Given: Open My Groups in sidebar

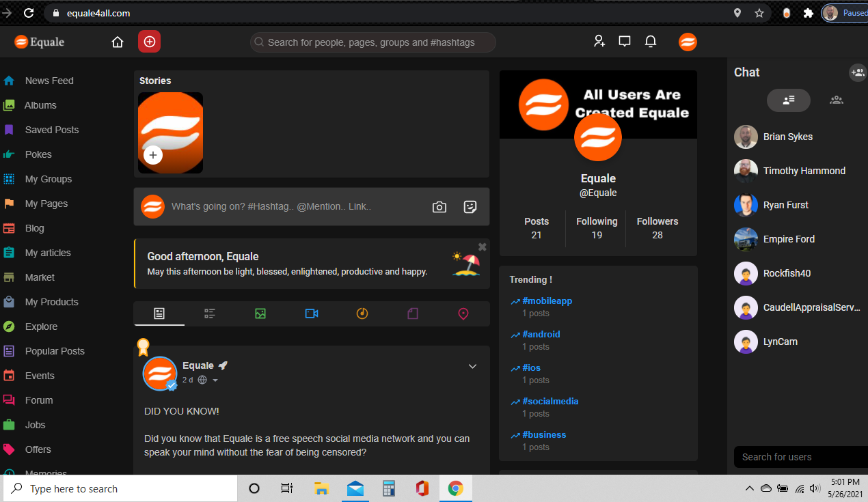Looking at the screenshot, I should [49, 179].
